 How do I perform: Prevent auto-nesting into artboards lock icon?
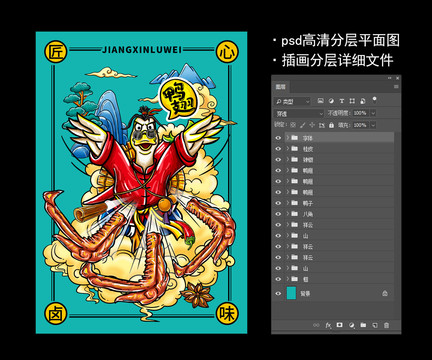[x=322, y=125]
